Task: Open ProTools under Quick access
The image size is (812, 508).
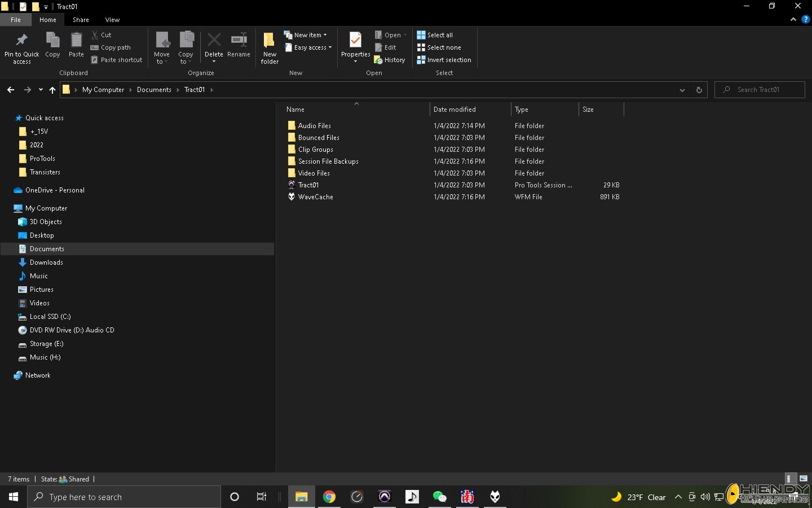Action: [42, 159]
